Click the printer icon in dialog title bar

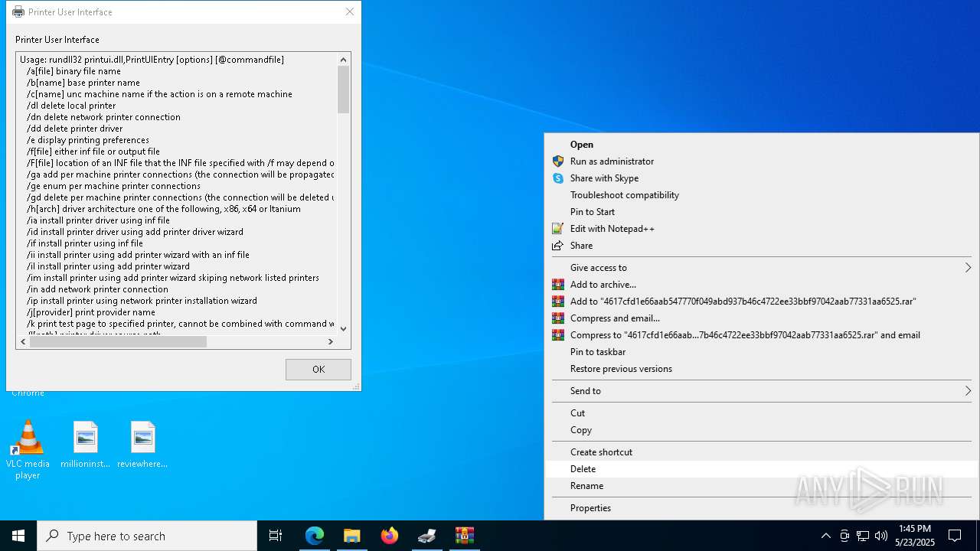tap(18, 11)
